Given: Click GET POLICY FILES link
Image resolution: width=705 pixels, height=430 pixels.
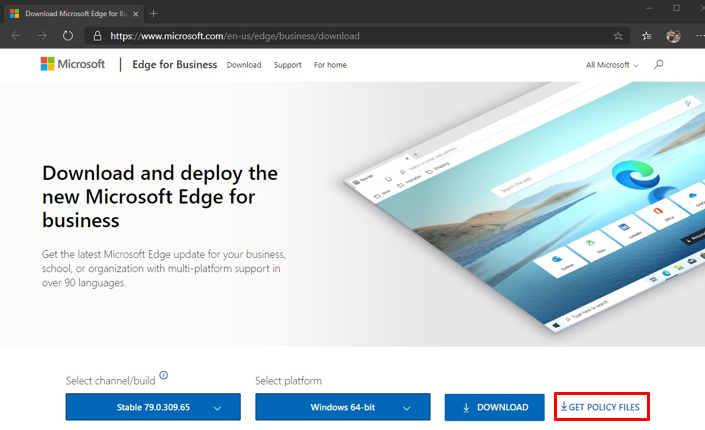Looking at the screenshot, I should 600,407.
